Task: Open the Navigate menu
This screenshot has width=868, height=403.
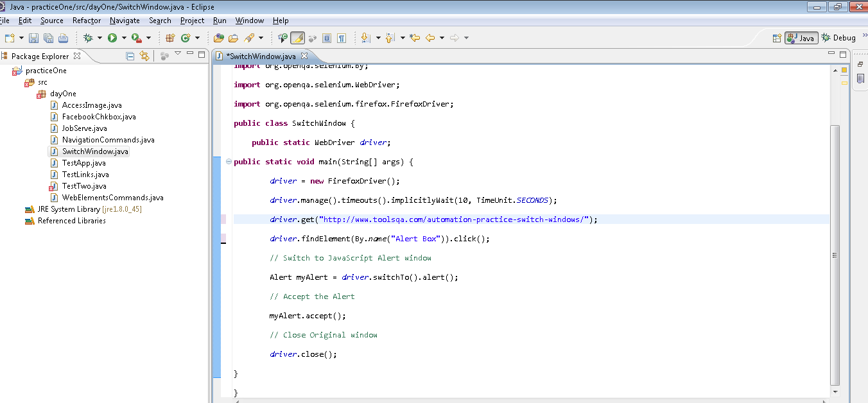Action: (x=125, y=21)
